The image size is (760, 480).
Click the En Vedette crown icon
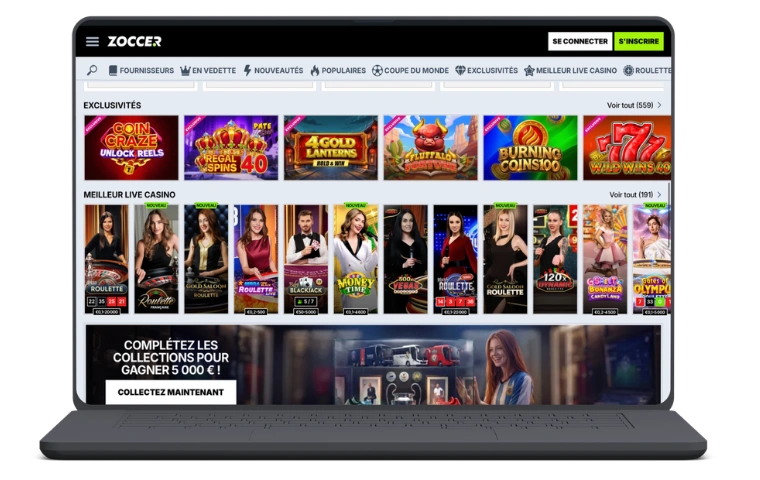[x=185, y=70]
